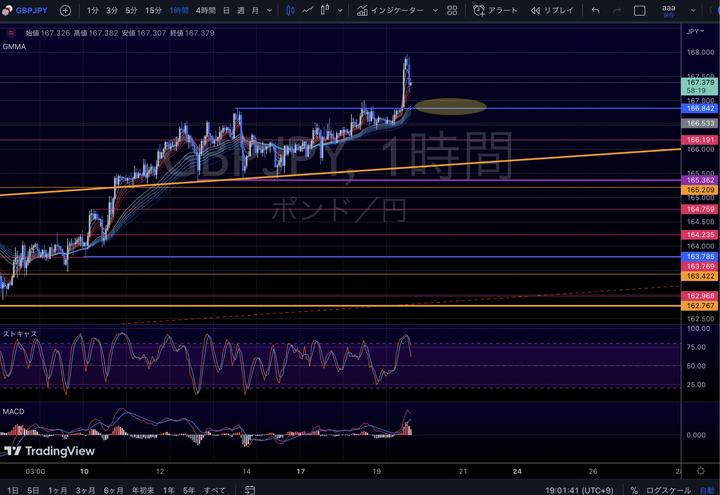The width and height of the screenshot is (720, 495).
Task: Toggle percent scale on price axis
Action: click(x=634, y=490)
